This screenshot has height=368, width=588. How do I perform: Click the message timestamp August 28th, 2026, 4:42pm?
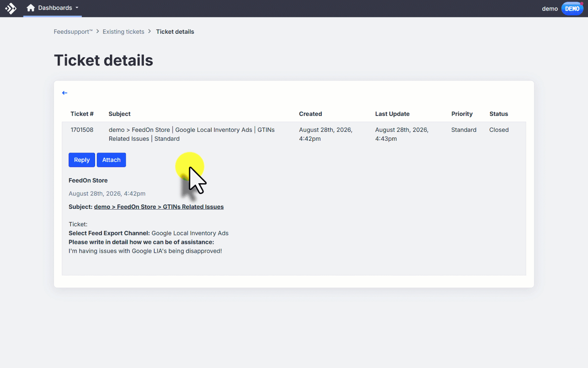(x=107, y=194)
